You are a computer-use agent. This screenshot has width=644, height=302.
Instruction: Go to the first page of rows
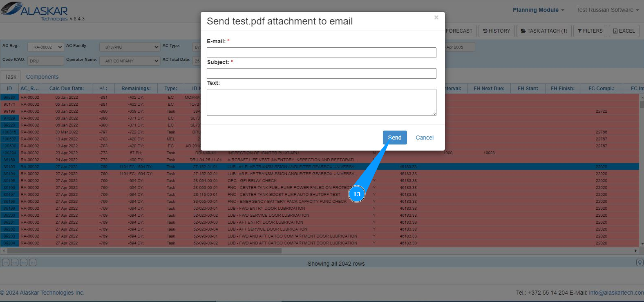point(6,262)
